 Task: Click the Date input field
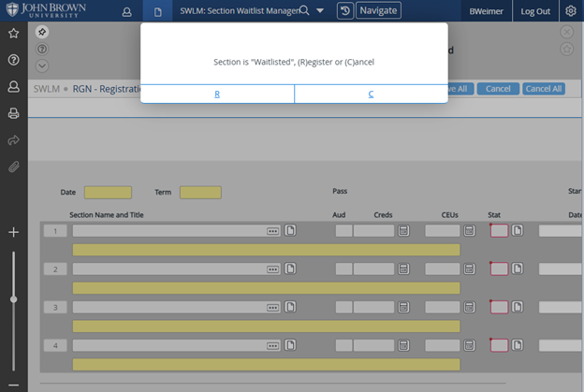[x=108, y=193]
